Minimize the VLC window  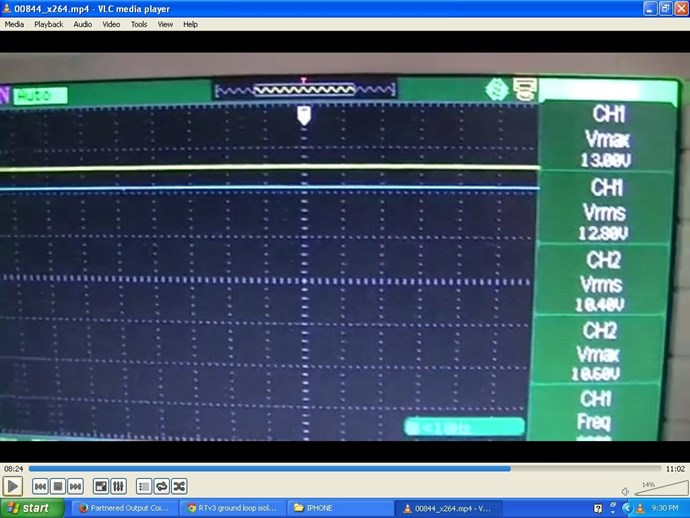coord(650,8)
